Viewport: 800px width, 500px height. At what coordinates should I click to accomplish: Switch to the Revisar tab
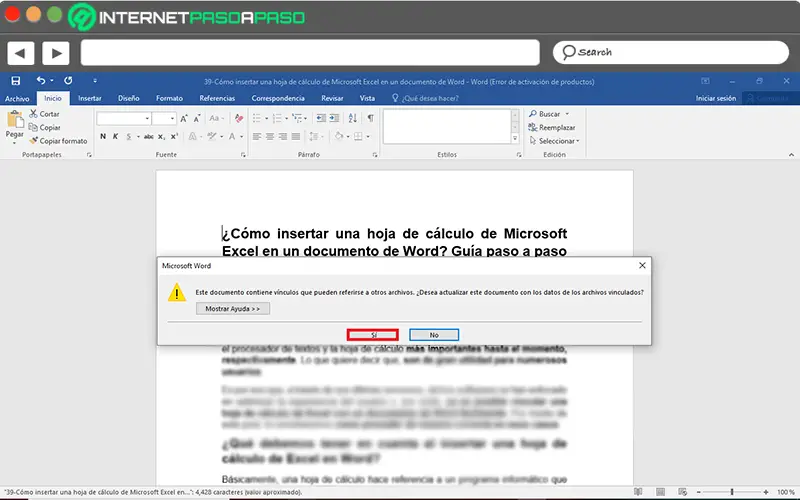coord(332,98)
